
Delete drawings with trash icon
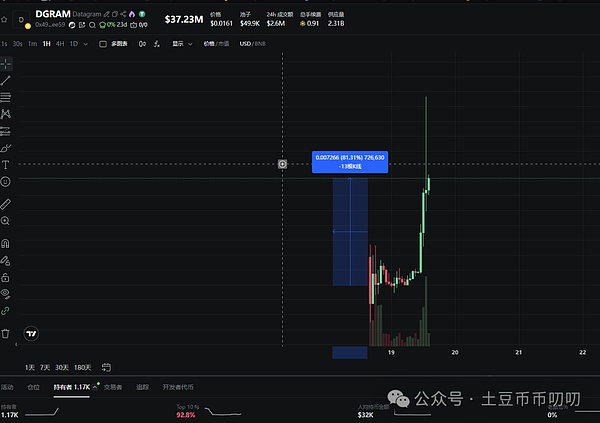tap(6, 333)
